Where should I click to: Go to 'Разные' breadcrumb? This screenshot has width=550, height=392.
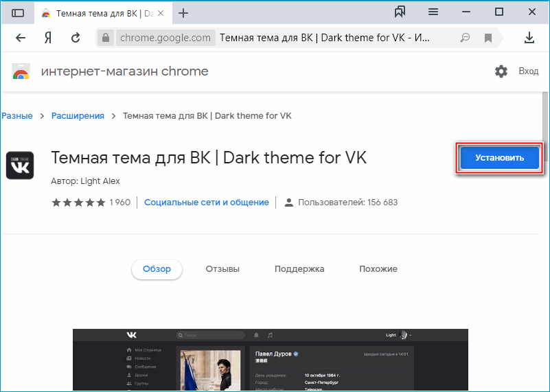pos(17,116)
